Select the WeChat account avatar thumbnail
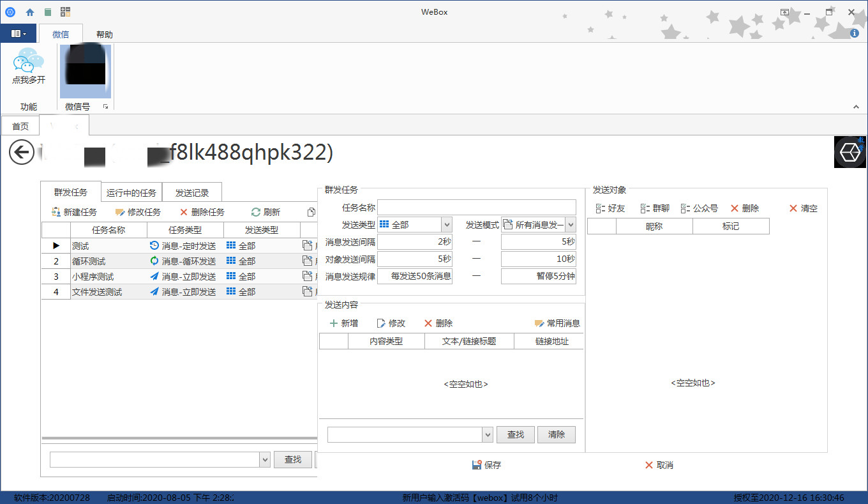The height and width of the screenshot is (504, 868). (86, 71)
